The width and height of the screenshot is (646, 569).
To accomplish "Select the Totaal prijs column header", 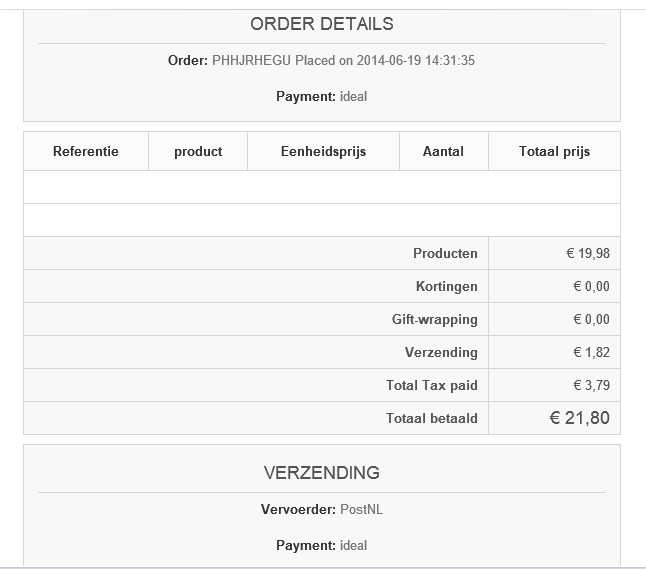I will pyautogui.click(x=554, y=151).
